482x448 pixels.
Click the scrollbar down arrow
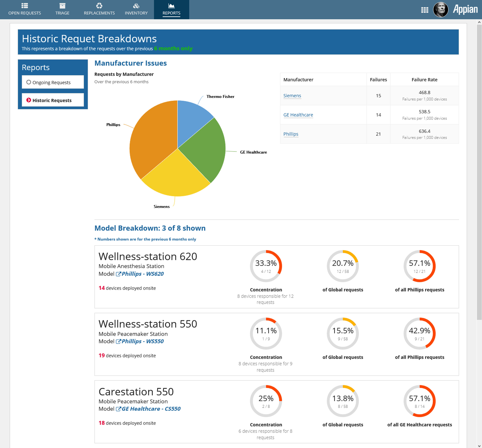[x=479, y=446]
